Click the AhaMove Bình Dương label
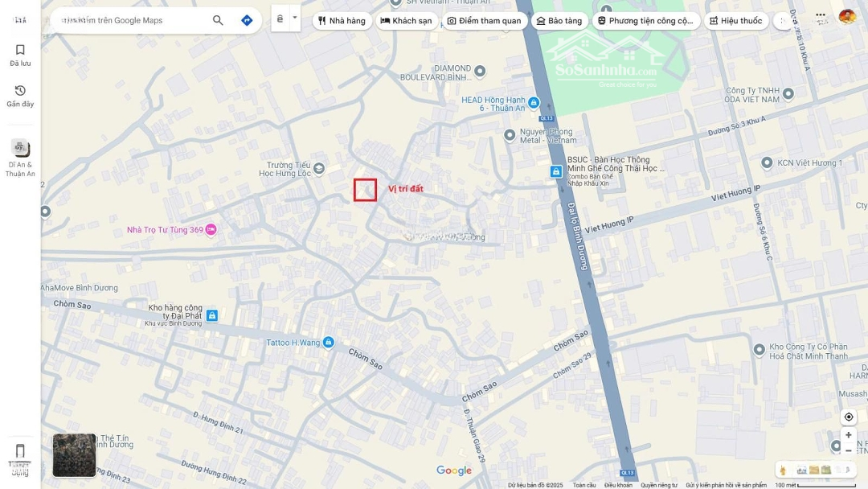The width and height of the screenshot is (868, 489). click(79, 288)
